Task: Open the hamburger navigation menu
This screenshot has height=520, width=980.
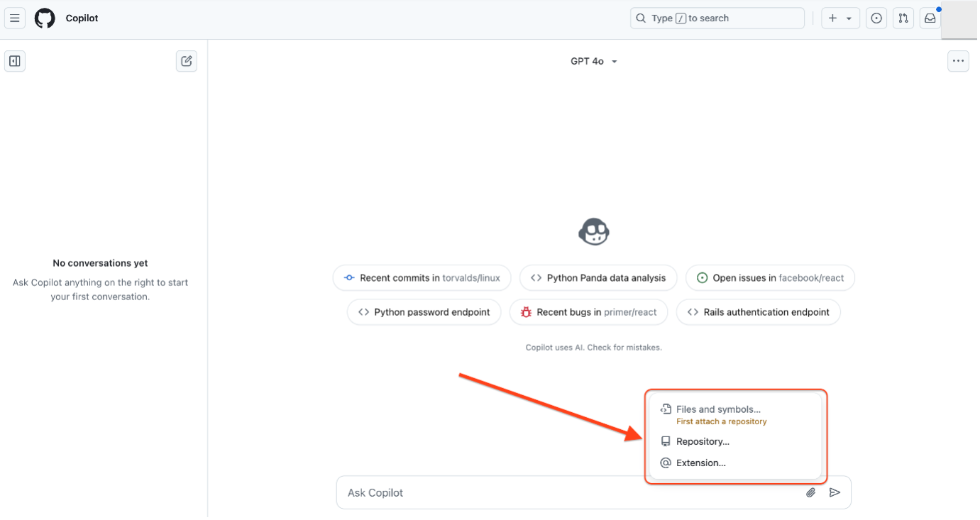Action: tap(15, 18)
